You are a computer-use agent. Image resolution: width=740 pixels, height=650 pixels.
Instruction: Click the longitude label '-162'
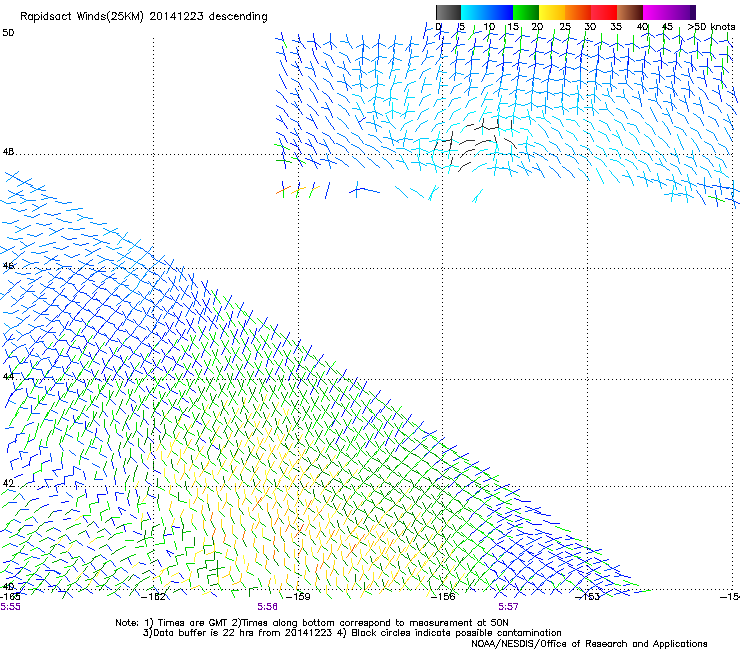pyautogui.click(x=154, y=597)
